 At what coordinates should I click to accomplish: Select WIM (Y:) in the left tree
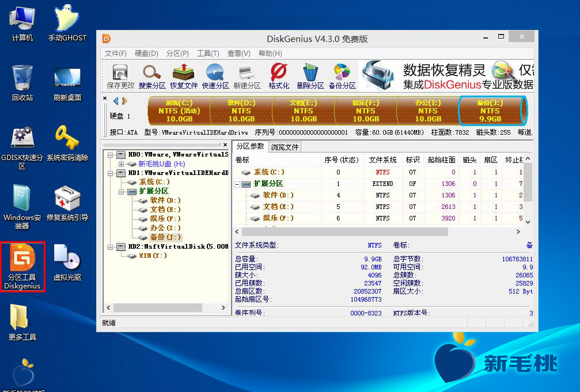click(x=153, y=256)
